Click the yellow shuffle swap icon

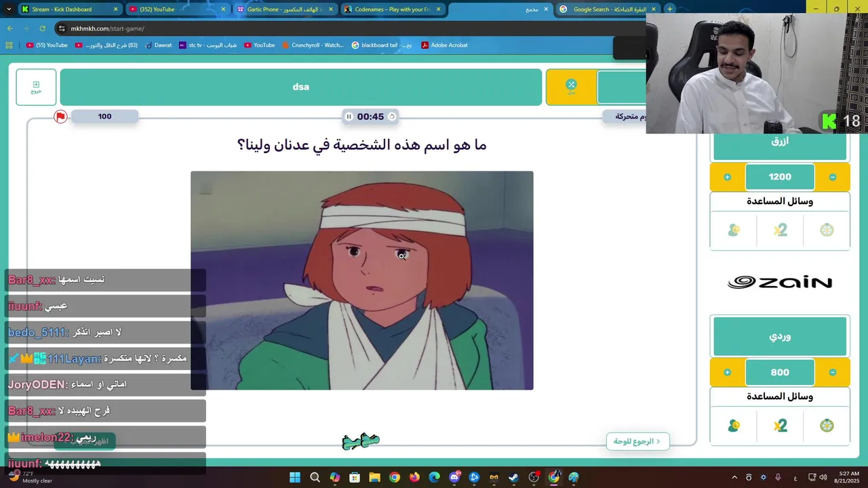[x=571, y=87]
